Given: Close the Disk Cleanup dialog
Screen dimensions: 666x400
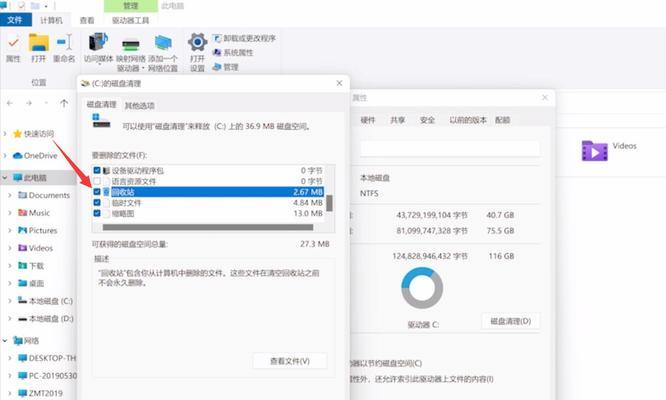Looking at the screenshot, I should click(x=339, y=83).
